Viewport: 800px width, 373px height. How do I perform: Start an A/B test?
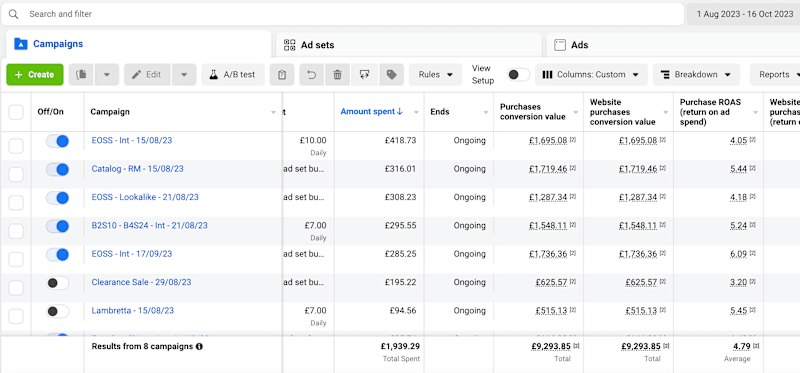pos(233,74)
